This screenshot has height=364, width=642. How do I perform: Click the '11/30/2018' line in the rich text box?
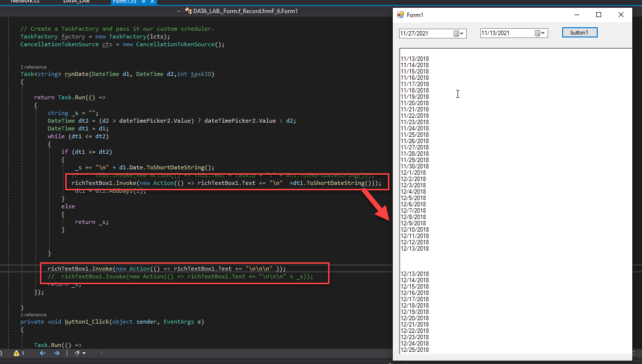pos(415,166)
